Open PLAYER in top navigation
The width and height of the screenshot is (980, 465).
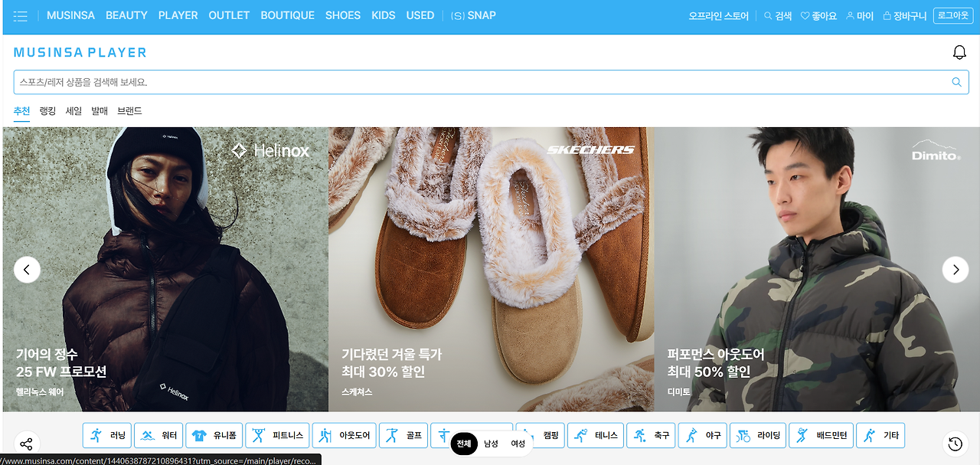(178, 15)
